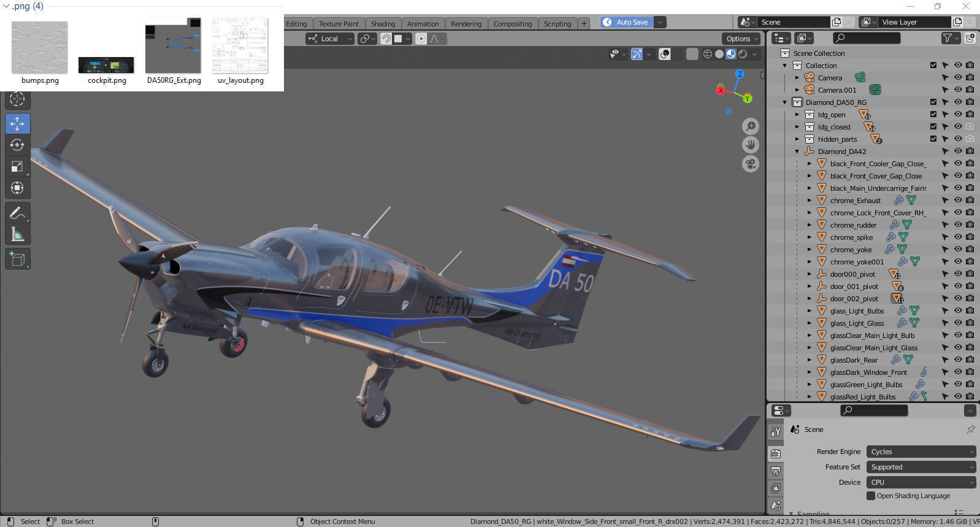Open the Local transform orientation dropdown

click(331, 39)
